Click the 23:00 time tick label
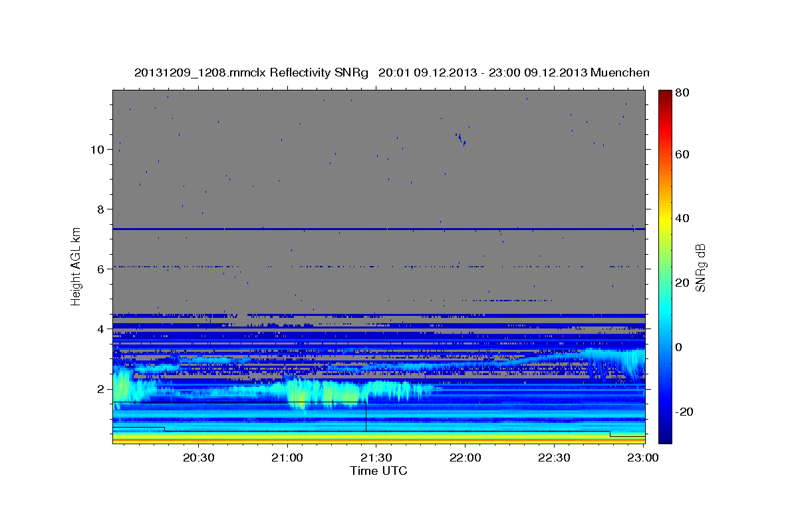The width and height of the screenshot is (798, 532). click(x=642, y=458)
